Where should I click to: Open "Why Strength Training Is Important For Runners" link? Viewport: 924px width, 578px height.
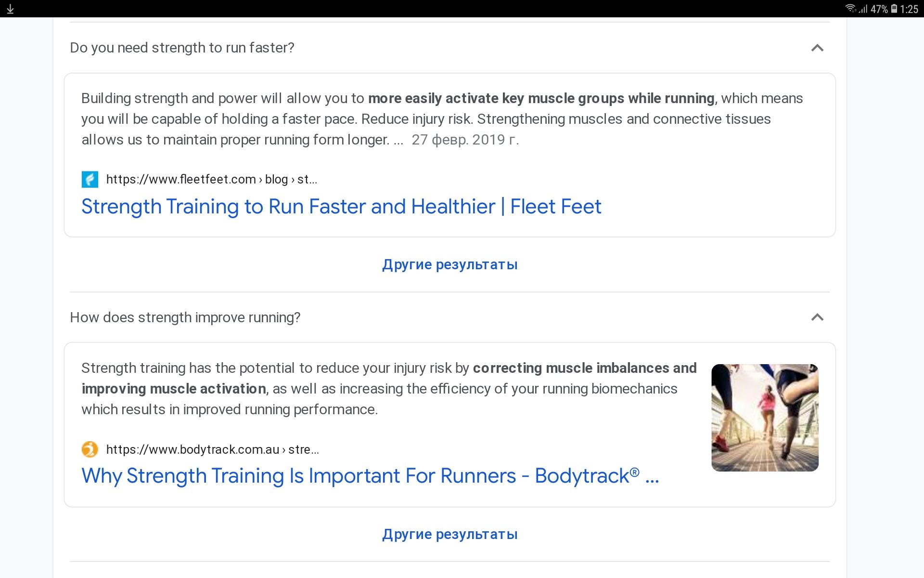370,476
